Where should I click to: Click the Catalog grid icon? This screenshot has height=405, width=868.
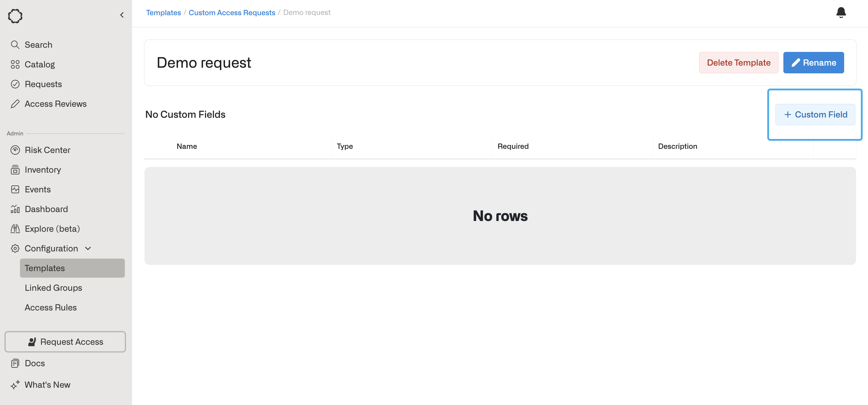15,64
